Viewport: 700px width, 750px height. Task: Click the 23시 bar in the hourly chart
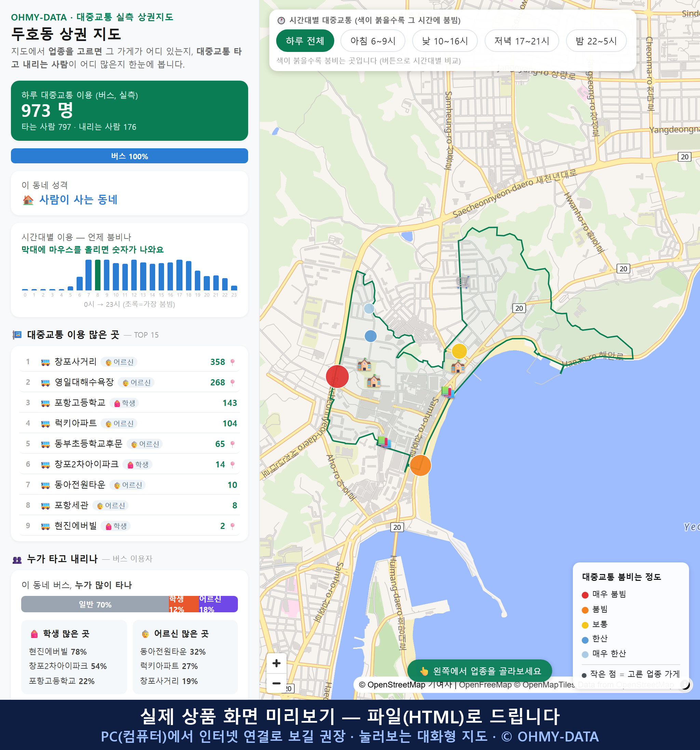(x=234, y=287)
